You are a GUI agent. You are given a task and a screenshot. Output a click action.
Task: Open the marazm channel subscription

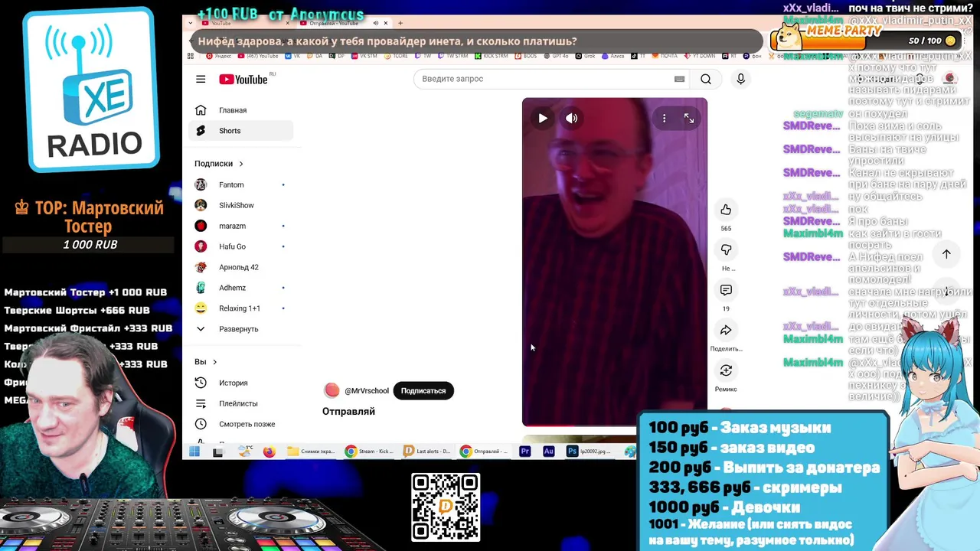[x=240, y=226]
